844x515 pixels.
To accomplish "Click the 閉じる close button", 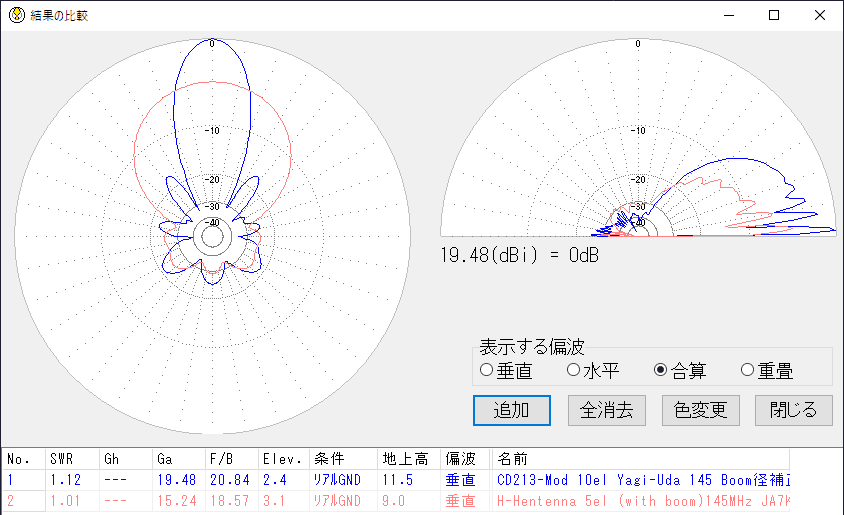I will (x=794, y=410).
